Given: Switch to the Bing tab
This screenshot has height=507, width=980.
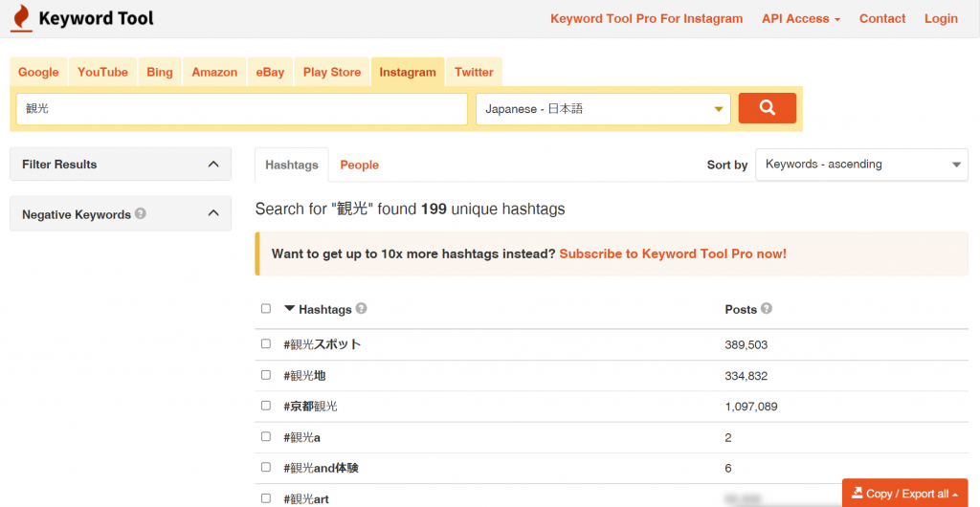Looking at the screenshot, I should tap(160, 72).
